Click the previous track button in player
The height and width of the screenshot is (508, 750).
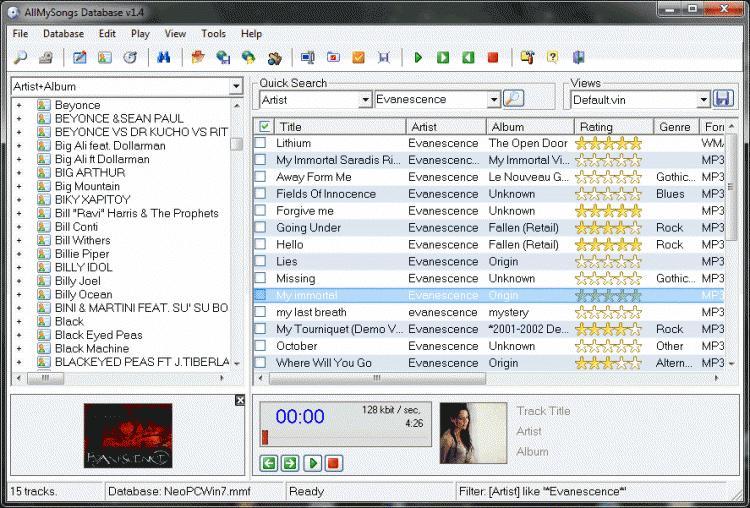[268, 463]
